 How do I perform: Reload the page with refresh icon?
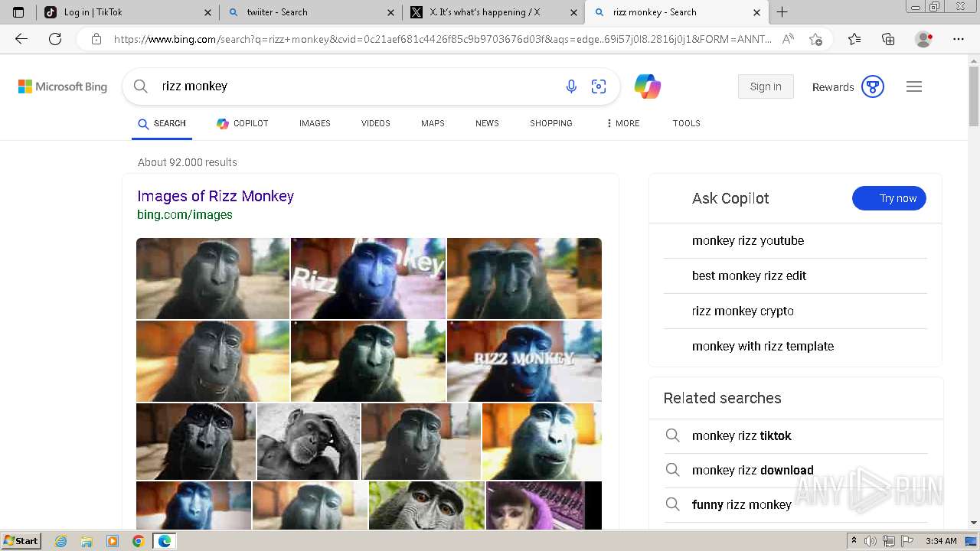[55, 39]
